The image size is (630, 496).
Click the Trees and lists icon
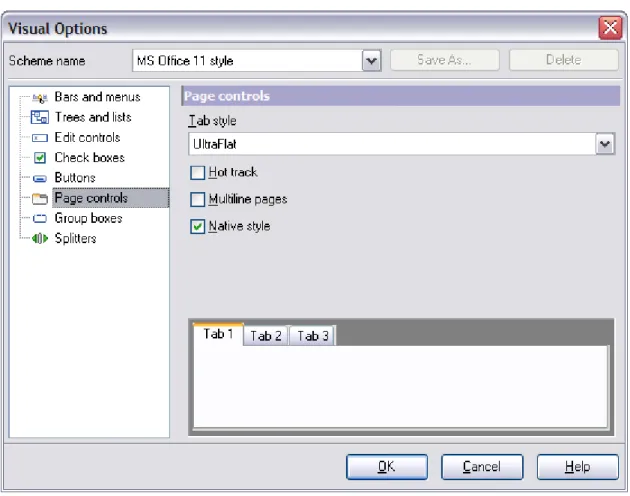tap(40, 117)
